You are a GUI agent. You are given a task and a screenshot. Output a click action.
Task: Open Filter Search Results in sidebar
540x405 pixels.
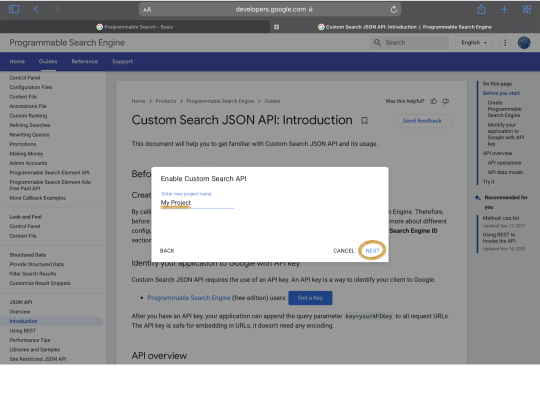(x=33, y=274)
